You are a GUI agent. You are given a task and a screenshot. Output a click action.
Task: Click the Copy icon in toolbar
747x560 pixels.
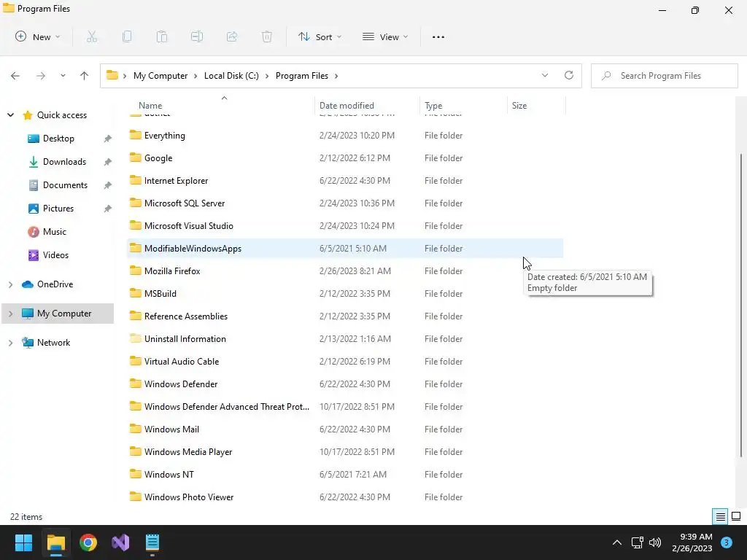(x=127, y=36)
